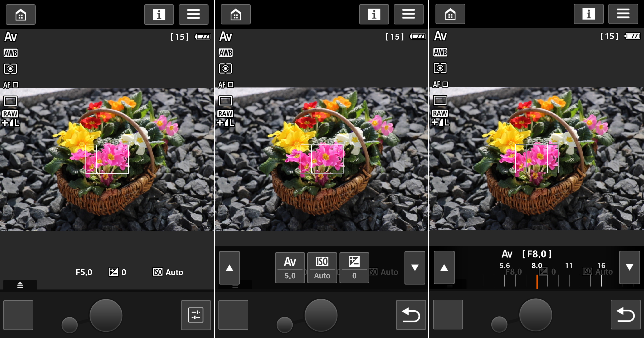Open the info button in the middle panel
644x338 pixels.
pos(374,14)
